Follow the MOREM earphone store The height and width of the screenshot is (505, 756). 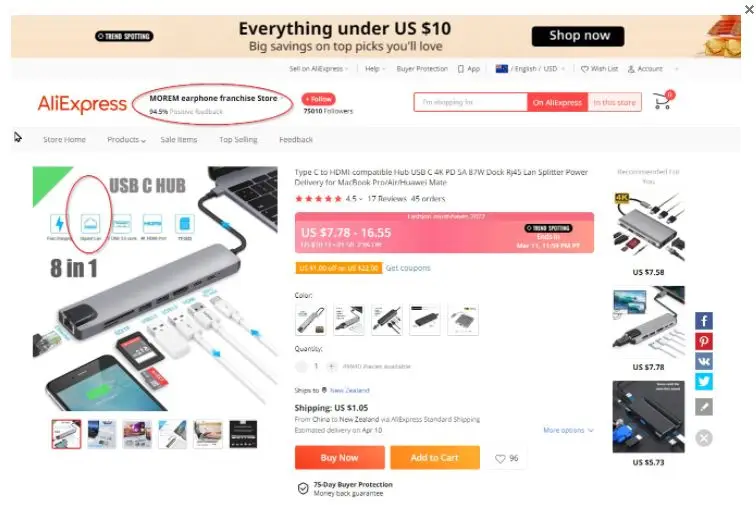click(318, 99)
